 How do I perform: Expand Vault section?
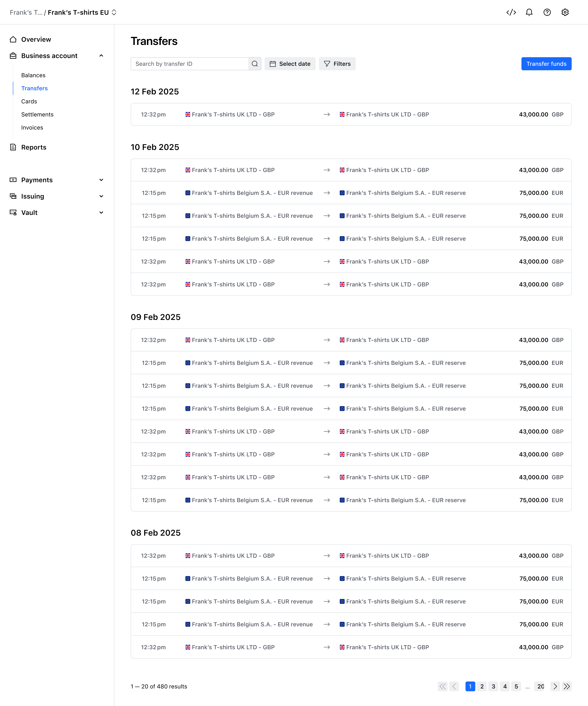(101, 212)
